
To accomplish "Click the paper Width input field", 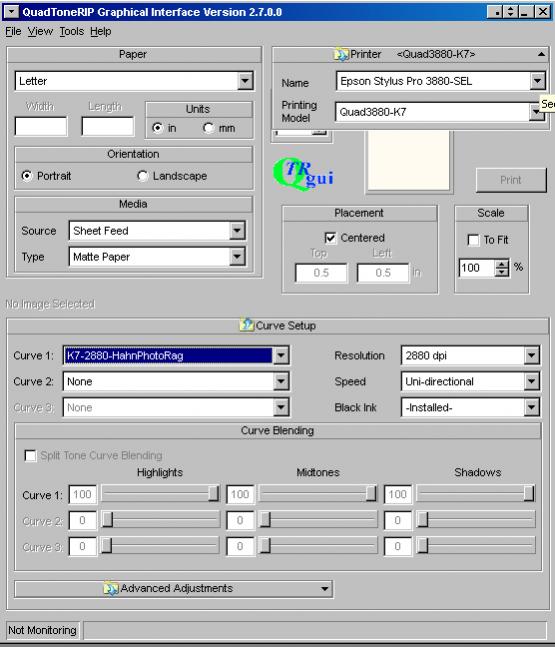I will click(41, 126).
